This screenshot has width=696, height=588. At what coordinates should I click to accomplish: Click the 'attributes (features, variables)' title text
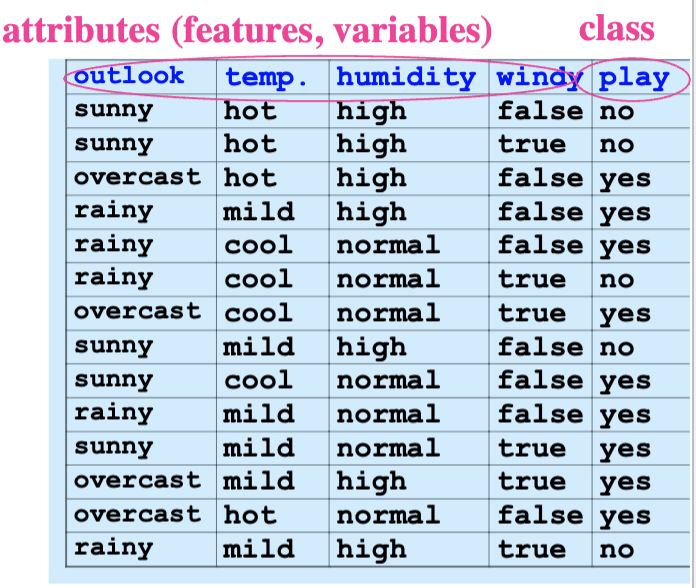click(247, 30)
